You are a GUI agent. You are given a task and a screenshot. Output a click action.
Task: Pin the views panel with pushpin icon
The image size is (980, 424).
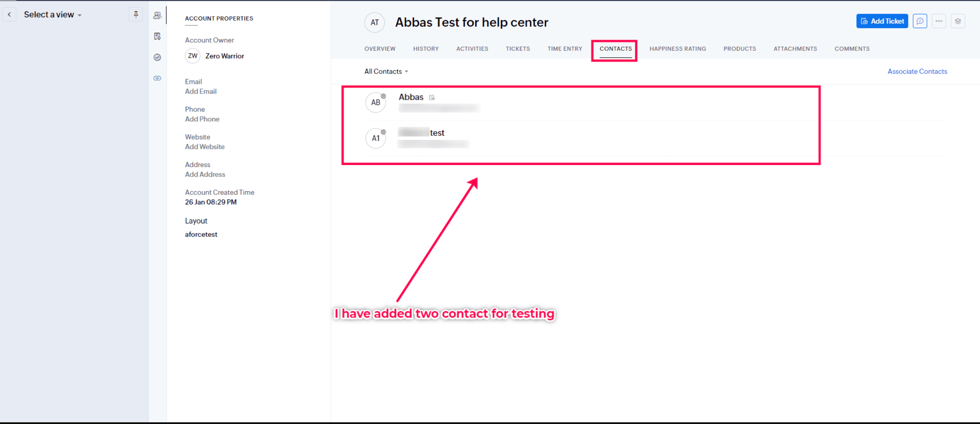click(136, 14)
